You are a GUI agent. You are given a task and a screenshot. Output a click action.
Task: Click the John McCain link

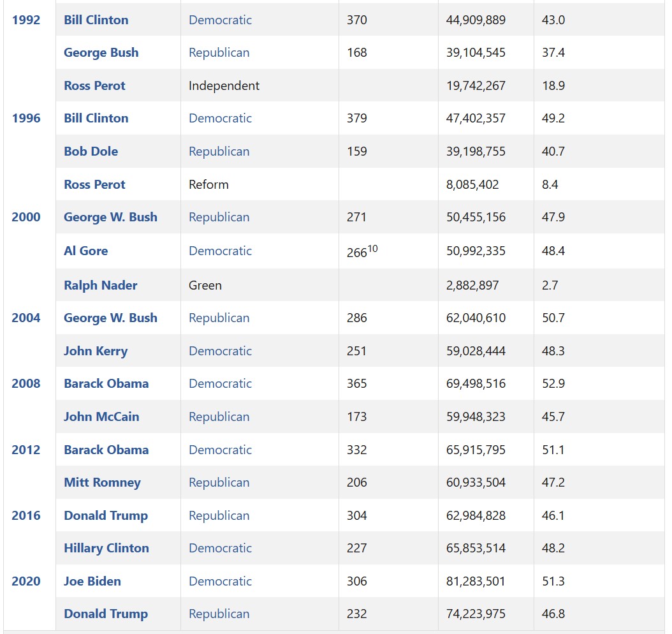(101, 417)
